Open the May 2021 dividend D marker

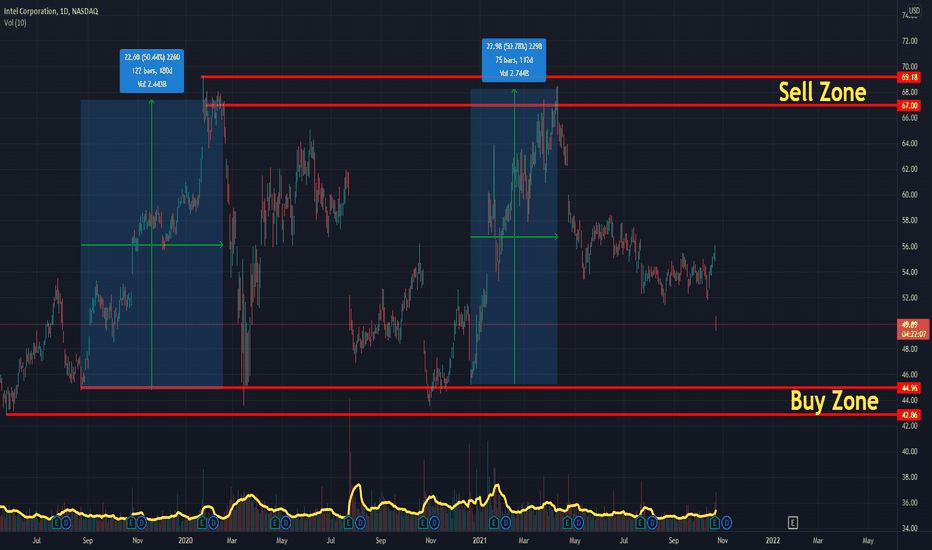click(578, 523)
